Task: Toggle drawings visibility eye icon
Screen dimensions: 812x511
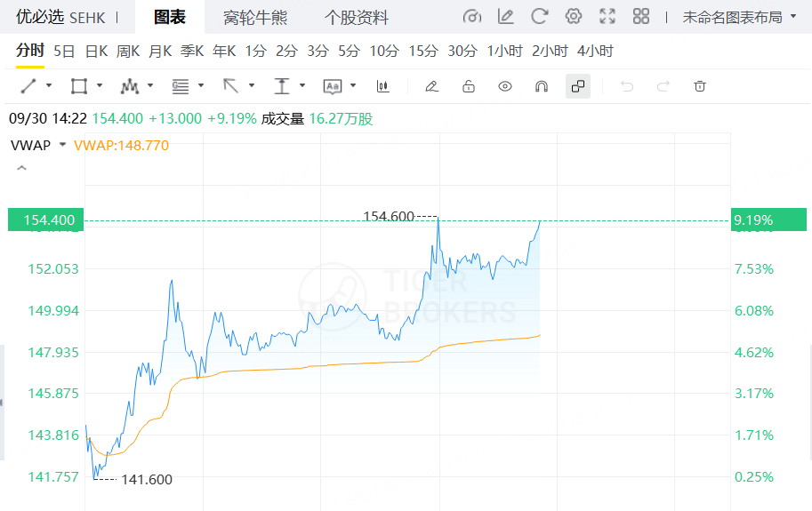Action: [505, 86]
